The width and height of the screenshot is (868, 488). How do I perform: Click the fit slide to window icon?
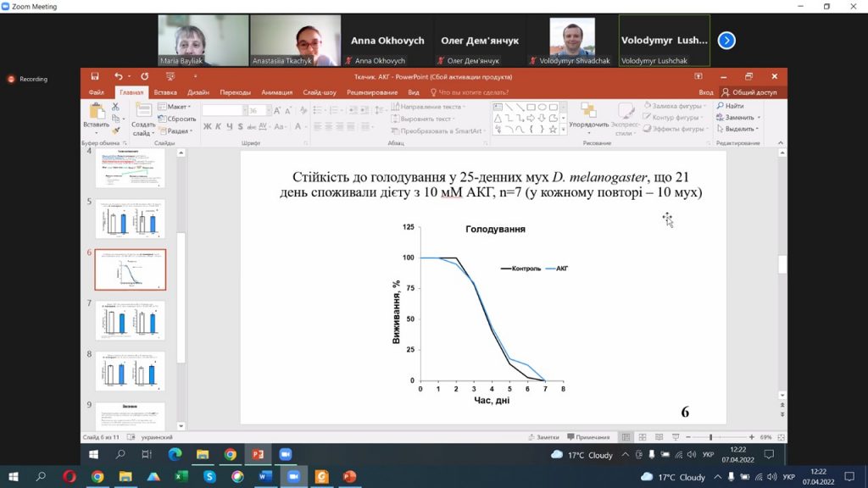[781, 437]
